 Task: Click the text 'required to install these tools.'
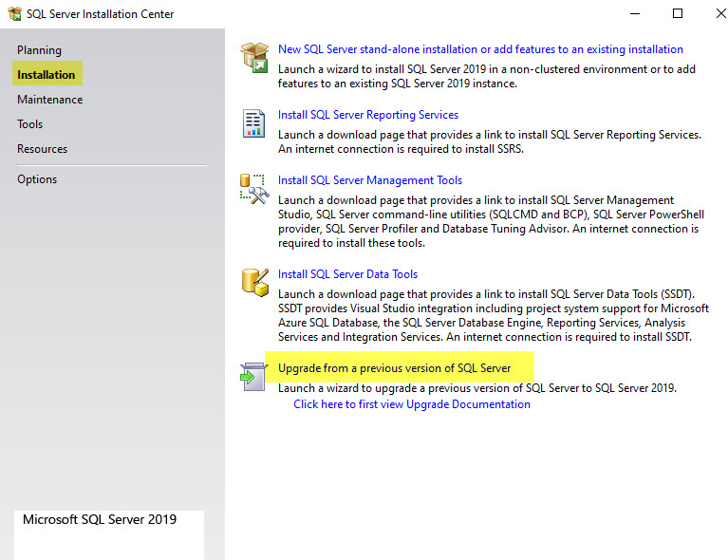tap(351, 243)
